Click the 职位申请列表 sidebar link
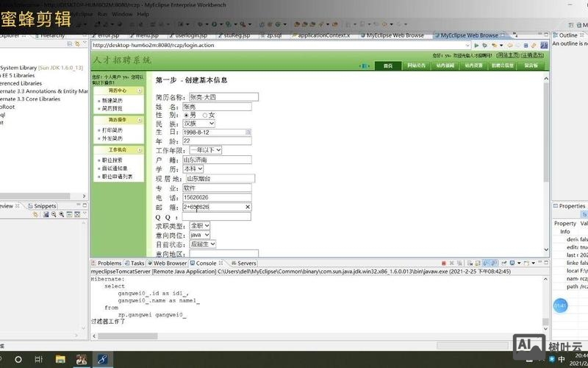This screenshot has height=368, width=588. [x=118, y=177]
